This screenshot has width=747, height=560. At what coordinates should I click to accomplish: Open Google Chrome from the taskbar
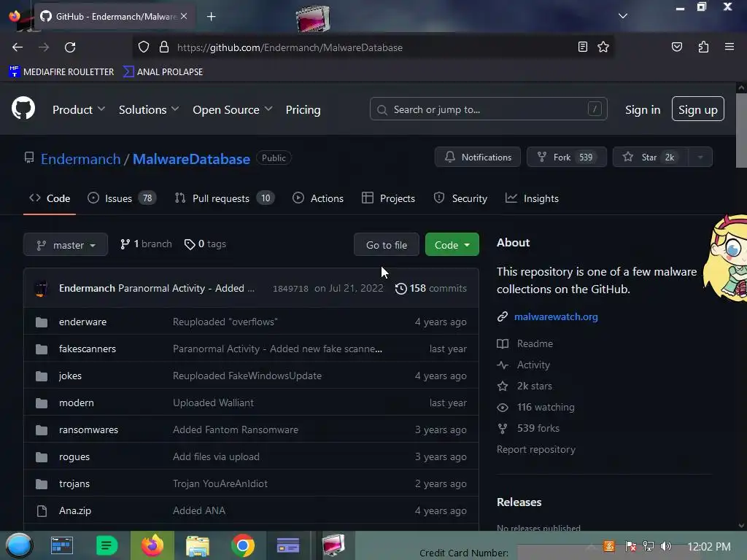click(242, 545)
